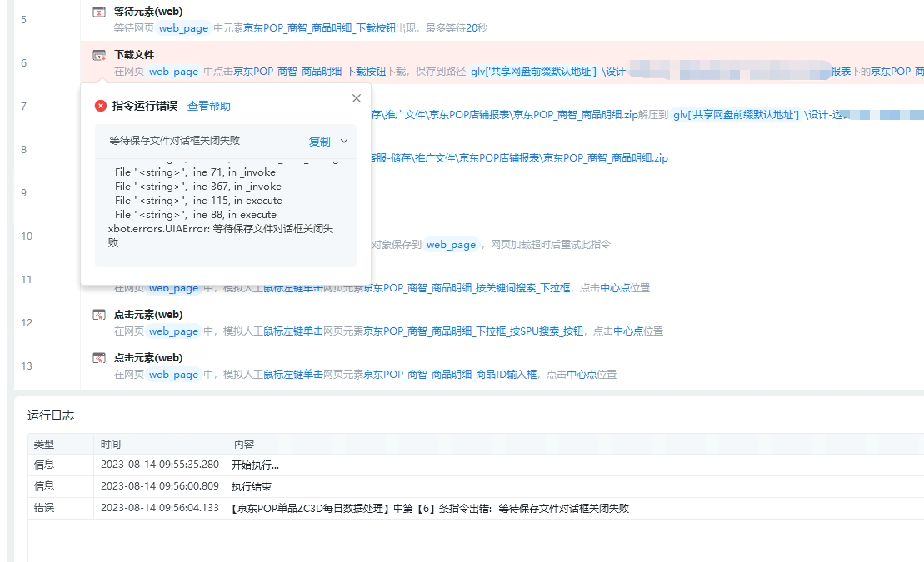This screenshot has width=924, height=562.
Task: Click line number 9
Action: click(x=23, y=192)
